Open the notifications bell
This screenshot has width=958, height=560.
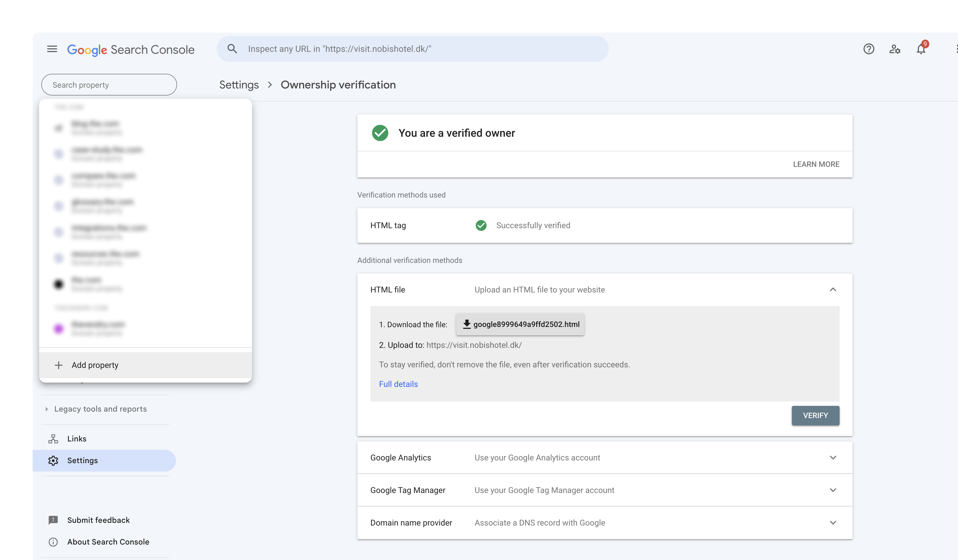pyautogui.click(x=921, y=49)
